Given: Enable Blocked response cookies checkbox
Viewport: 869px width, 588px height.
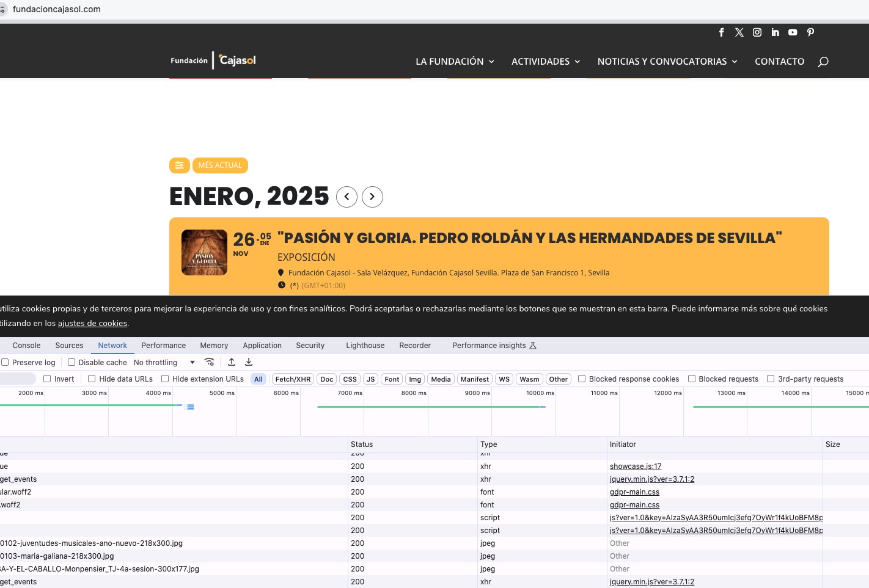Looking at the screenshot, I should [582, 379].
